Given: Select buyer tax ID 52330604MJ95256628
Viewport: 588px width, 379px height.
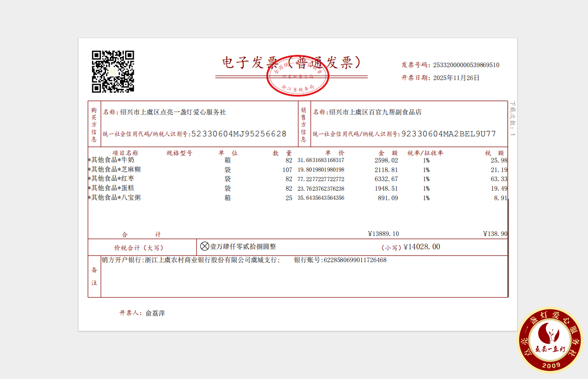Looking at the screenshot, I should pos(239,134).
